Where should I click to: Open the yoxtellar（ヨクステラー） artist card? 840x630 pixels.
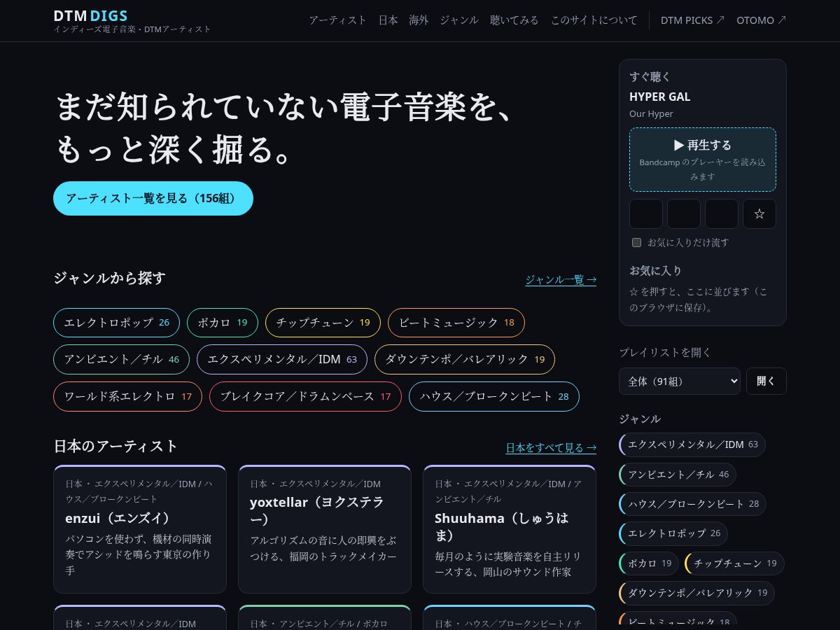[325, 529]
